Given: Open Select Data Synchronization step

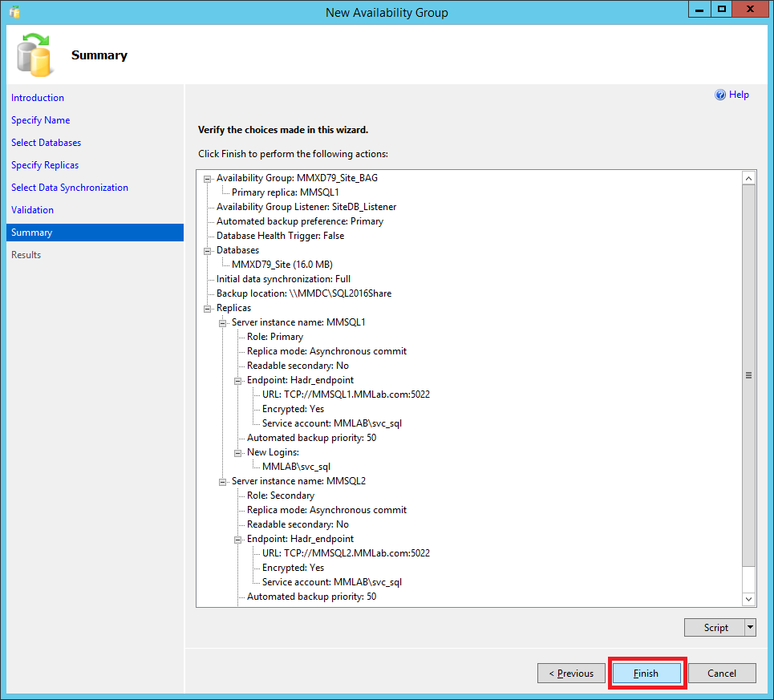Looking at the screenshot, I should tap(70, 188).
